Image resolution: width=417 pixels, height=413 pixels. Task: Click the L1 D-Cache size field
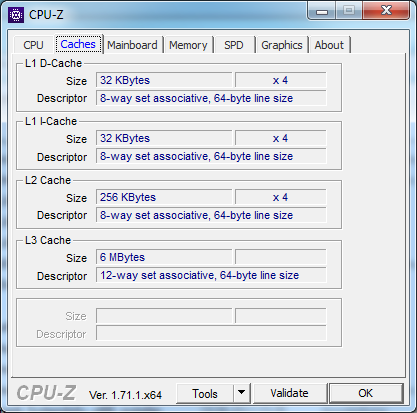coord(164,80)
